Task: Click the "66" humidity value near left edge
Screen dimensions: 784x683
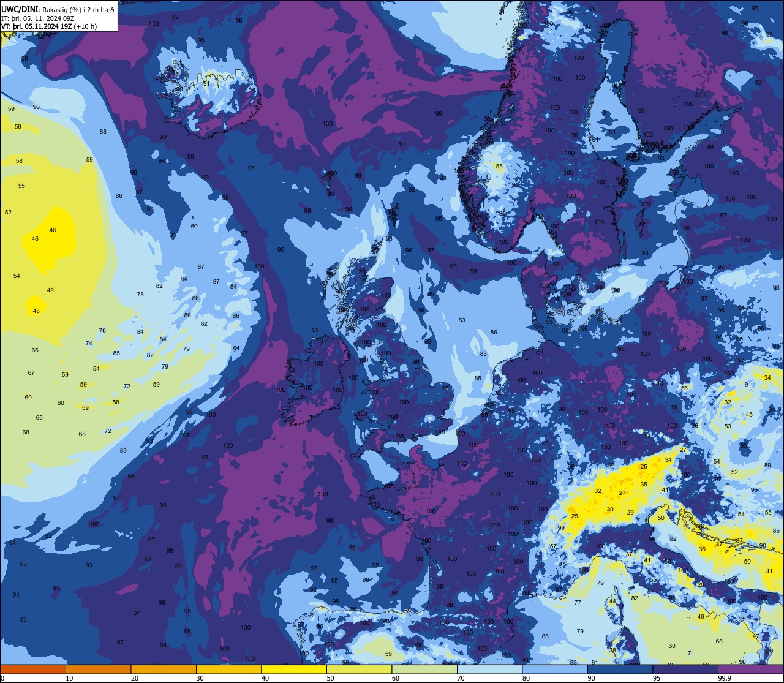Action: 35,350
